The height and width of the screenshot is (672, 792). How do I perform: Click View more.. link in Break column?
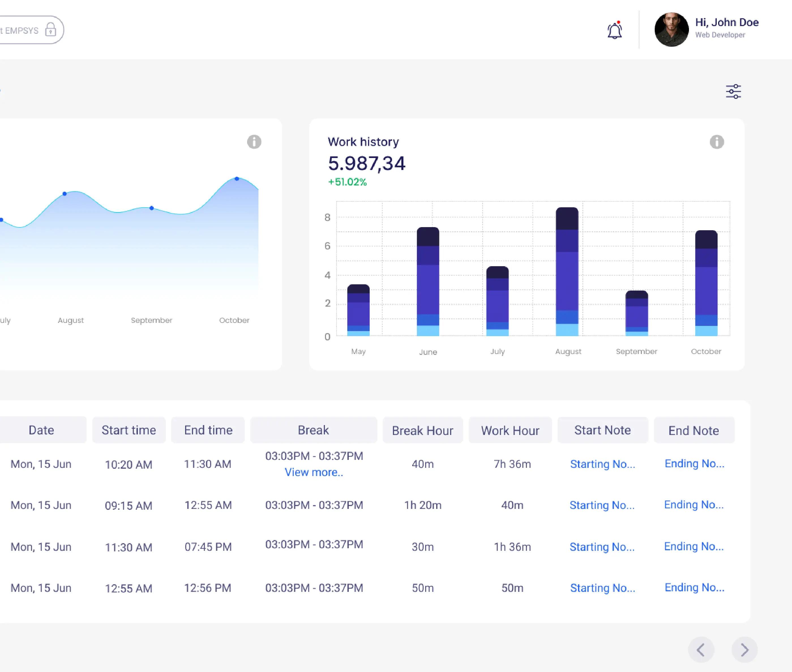coord(314,472)
